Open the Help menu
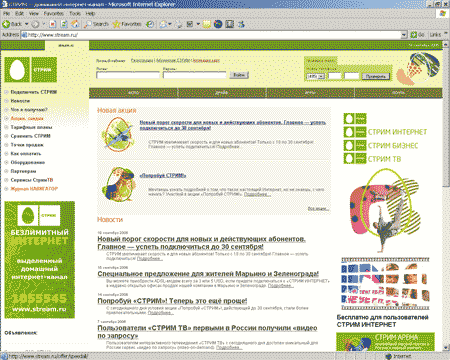Viewport: 450px width, 360px height. tap(90, 14)
